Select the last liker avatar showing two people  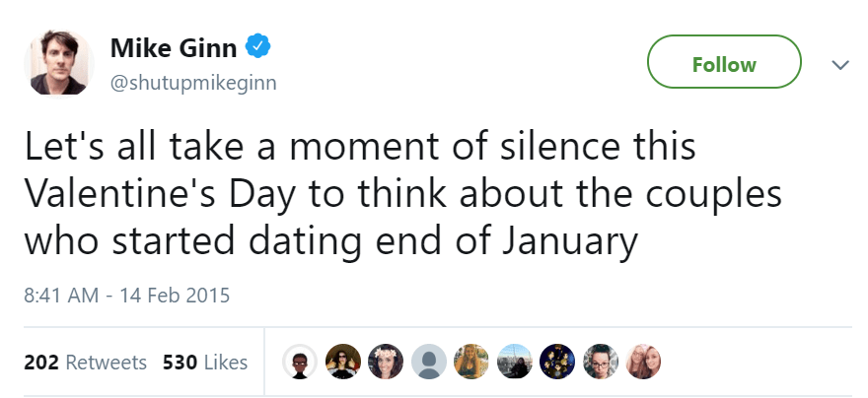[641, 363]
